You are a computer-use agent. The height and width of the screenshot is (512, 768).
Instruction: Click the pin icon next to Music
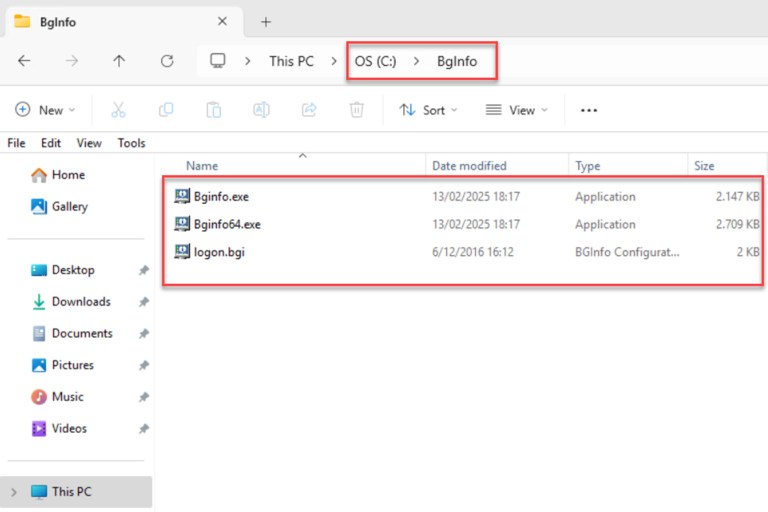click(x=144, y=397)
